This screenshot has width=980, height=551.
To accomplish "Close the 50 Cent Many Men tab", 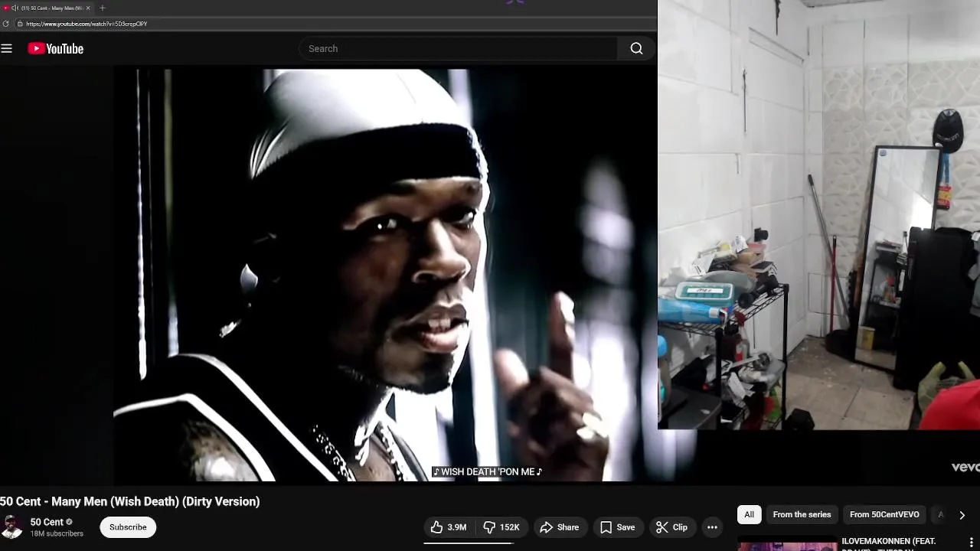I will [88, 8].
